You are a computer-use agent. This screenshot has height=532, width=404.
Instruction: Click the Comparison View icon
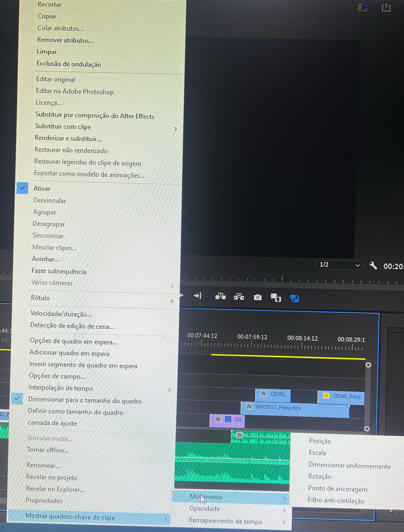click(276, 298)
